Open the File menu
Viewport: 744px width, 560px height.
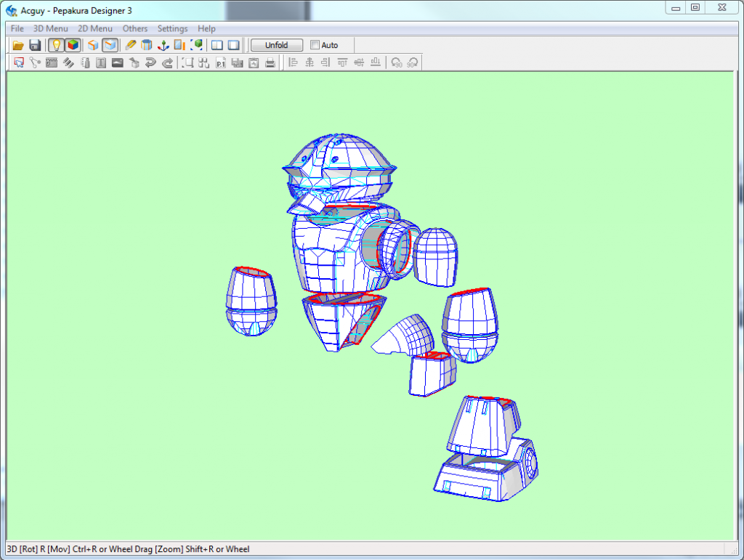click(17, 28)
